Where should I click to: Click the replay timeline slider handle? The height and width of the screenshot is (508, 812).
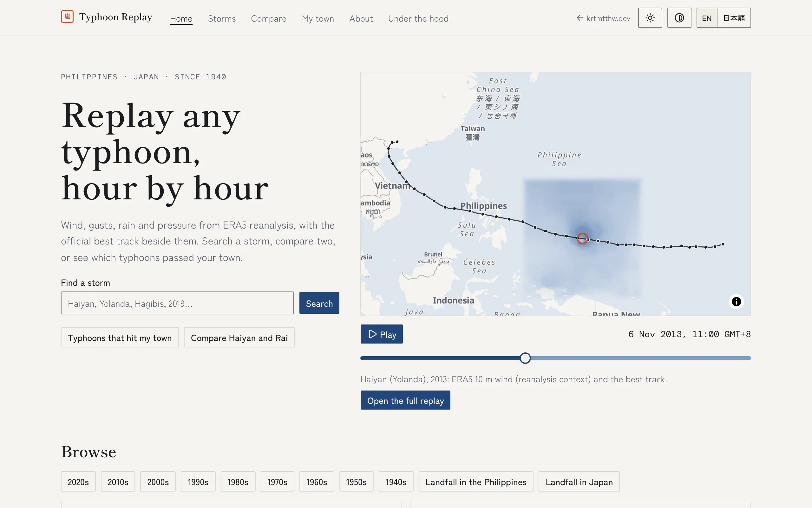(525, 358)
